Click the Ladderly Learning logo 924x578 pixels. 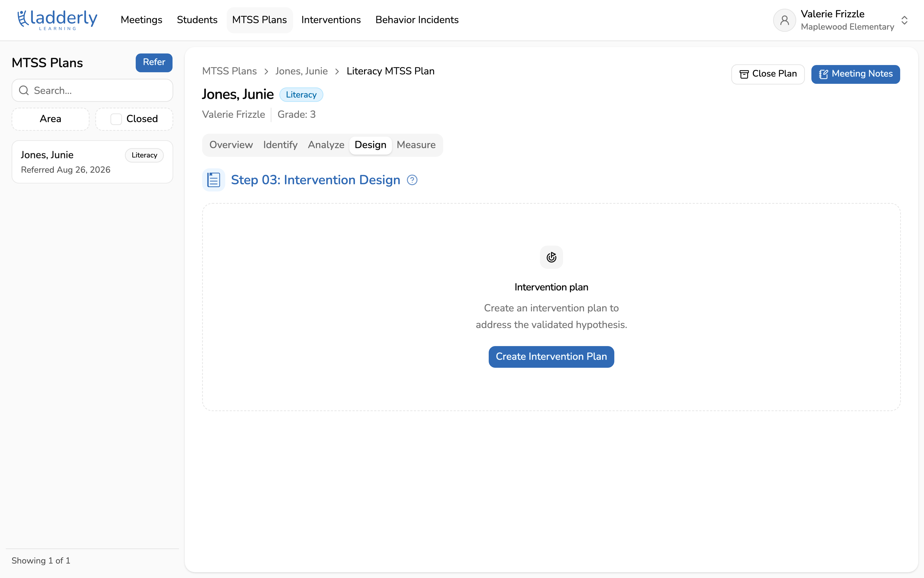tap(57, 20)
